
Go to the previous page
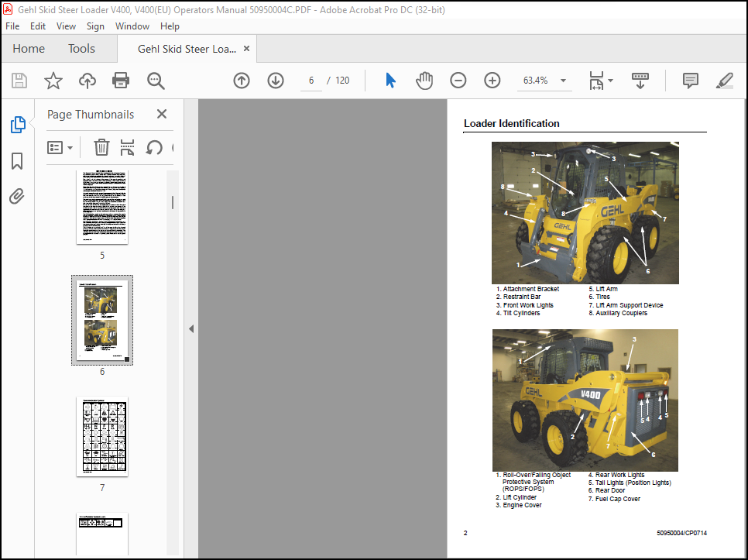[242, 81]
